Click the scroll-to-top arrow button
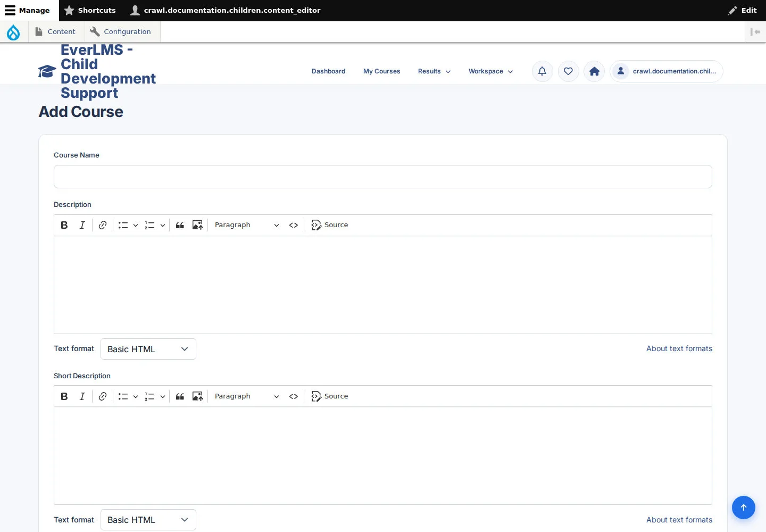The width and height of the screenshot is (766, 532). tap(744, 508)
